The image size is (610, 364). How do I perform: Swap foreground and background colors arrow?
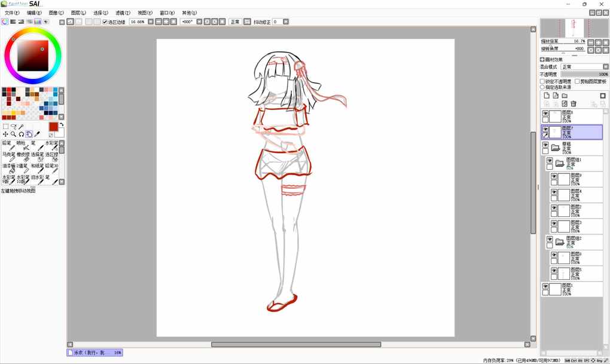point(62,125)
